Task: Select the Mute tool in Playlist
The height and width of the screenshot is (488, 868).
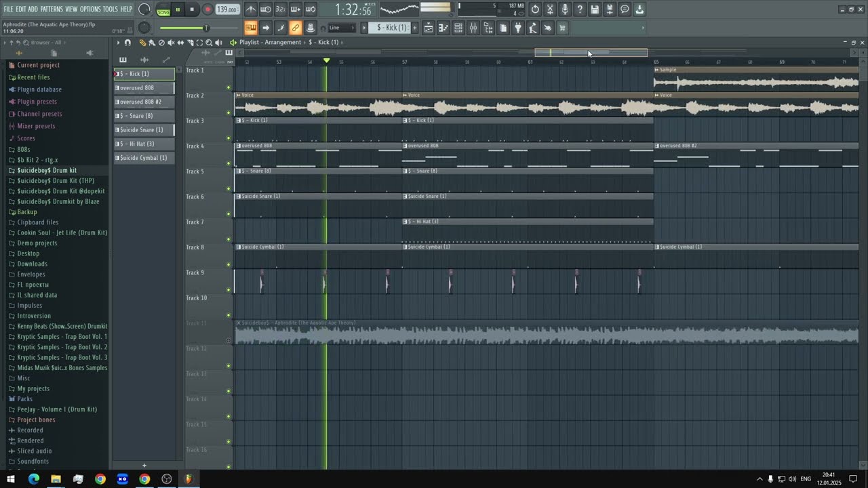Action: tap(171, 43)
